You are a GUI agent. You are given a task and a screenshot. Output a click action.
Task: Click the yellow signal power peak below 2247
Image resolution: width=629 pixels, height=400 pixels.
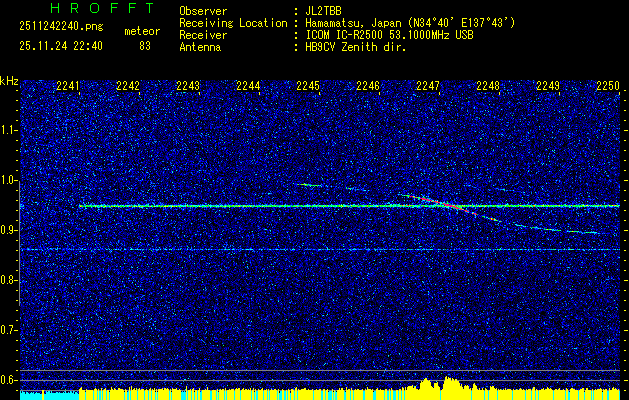[430, 384]
